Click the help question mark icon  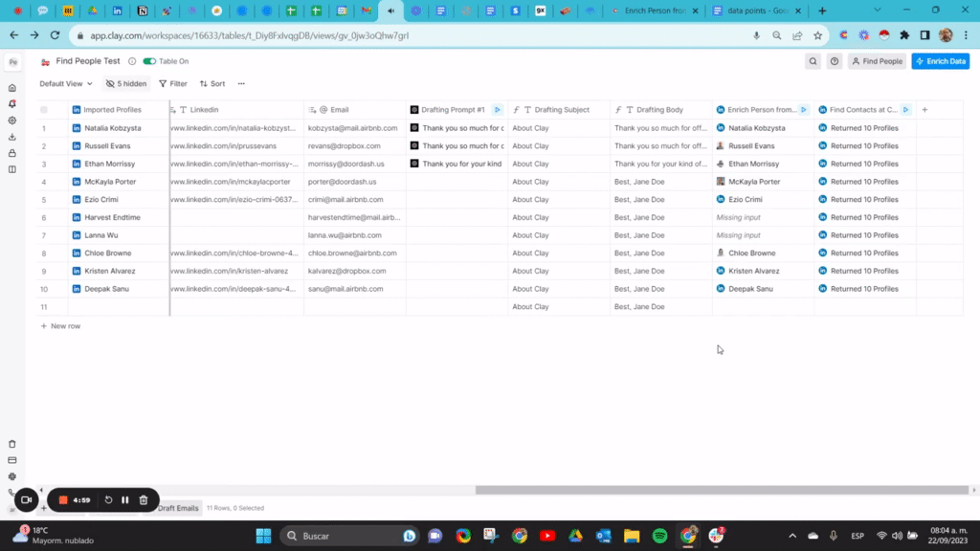835,61
